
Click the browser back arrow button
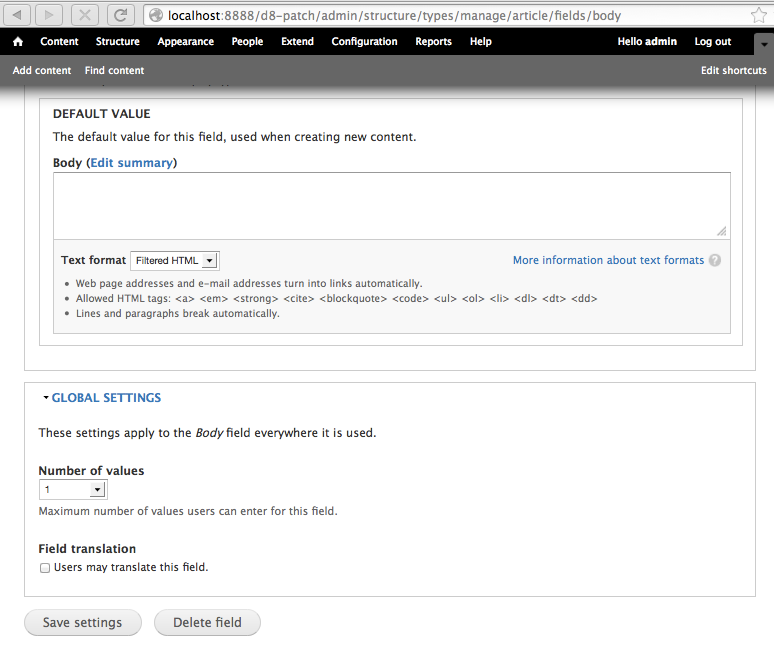[18, 15]
